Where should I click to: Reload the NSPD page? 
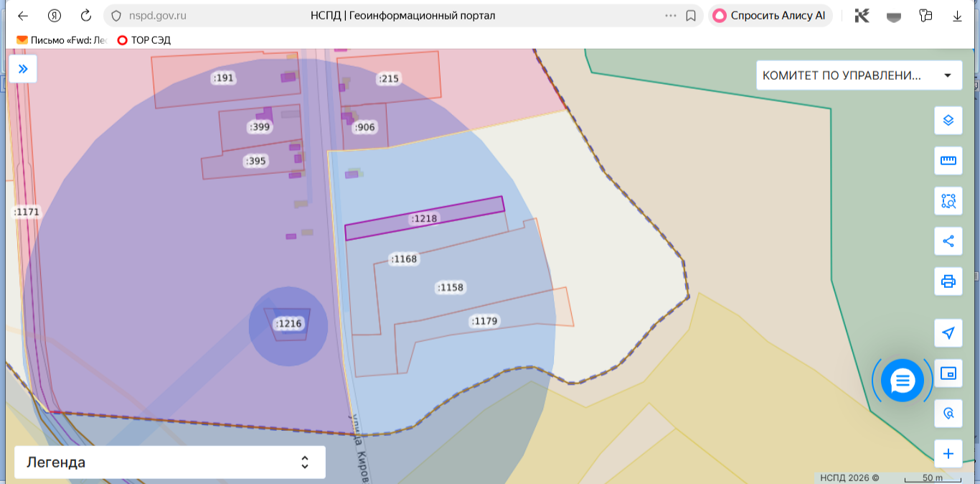pos(86,16)
